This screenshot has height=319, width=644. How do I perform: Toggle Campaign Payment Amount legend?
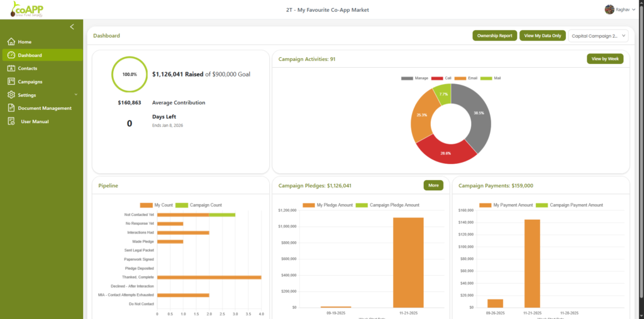(542, 205)
